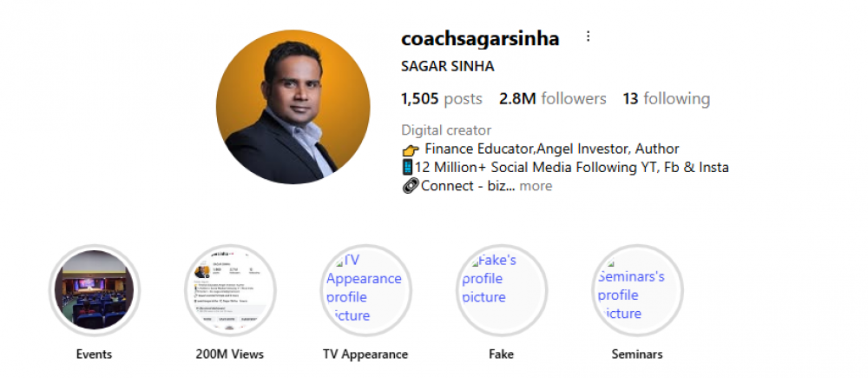Open the Events story highlight
Viewport: 868px width, 378px height.
click(x=94, y=290)
